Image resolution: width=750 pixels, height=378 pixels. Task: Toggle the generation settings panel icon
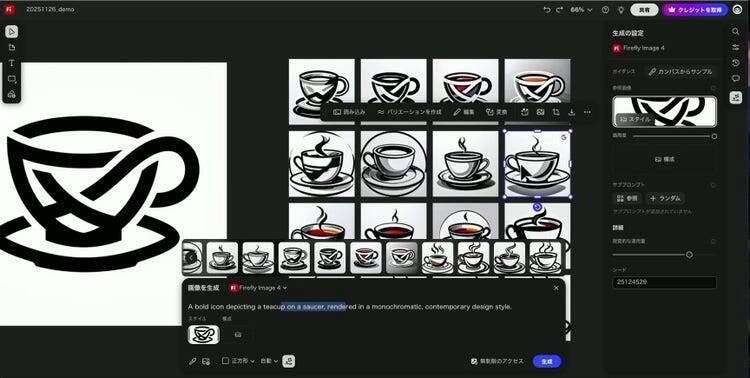pos(736,98)
